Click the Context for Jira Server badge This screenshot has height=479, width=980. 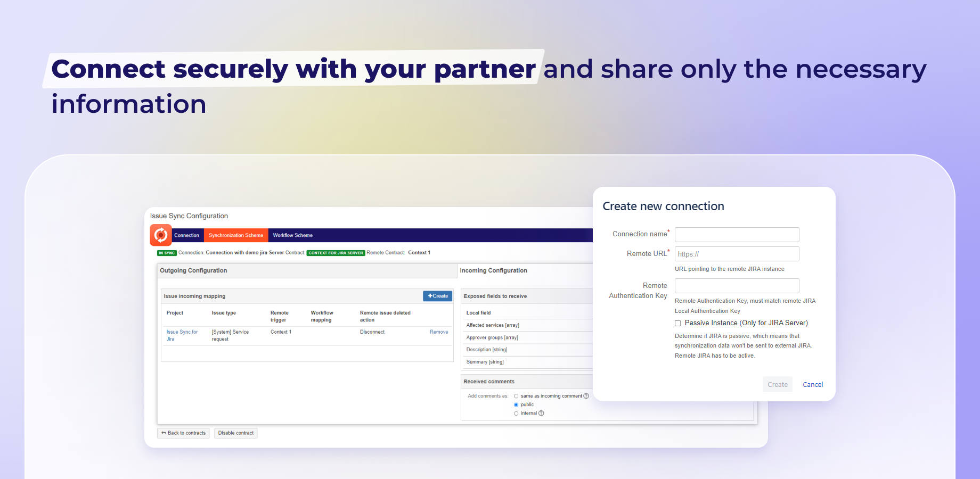click(336, 253)
